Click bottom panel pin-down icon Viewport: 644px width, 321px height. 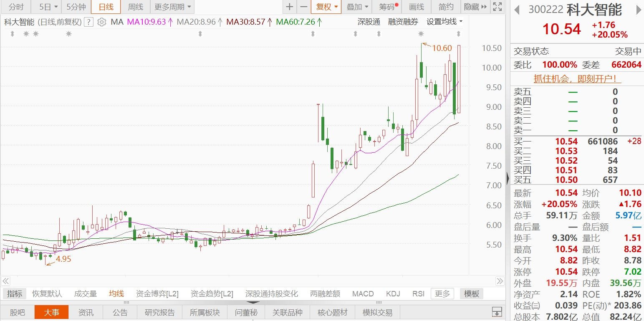[497, 312]
